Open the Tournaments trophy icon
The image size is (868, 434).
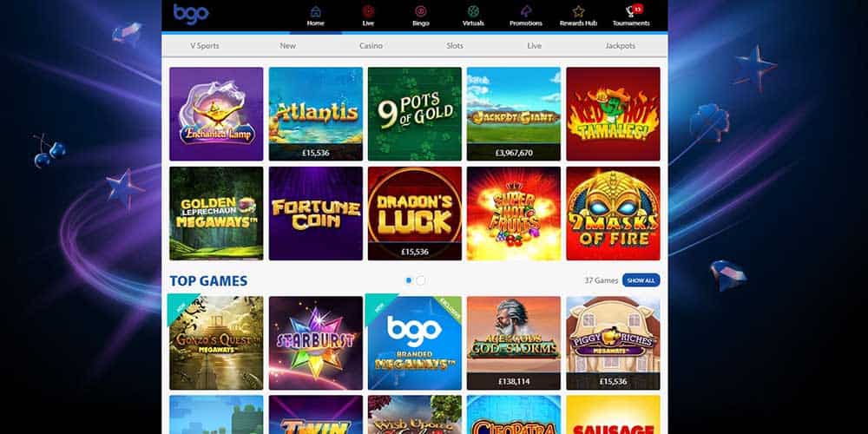tap(631, 11)
